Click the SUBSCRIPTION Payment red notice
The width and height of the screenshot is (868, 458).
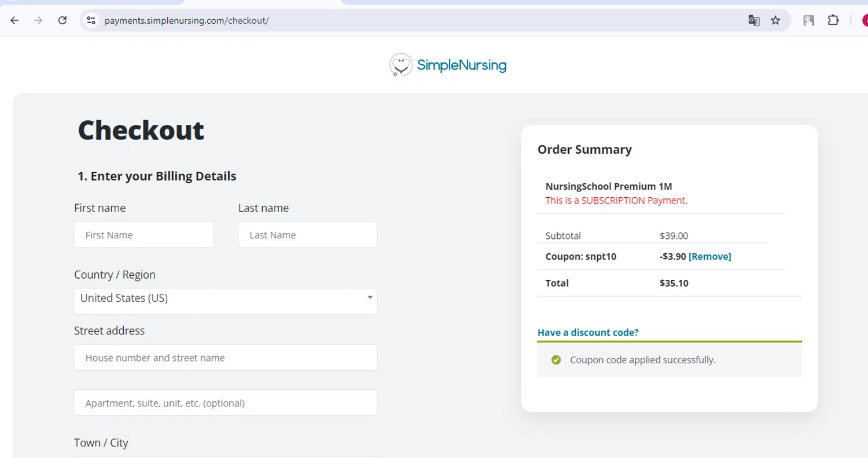click(616, 201)
